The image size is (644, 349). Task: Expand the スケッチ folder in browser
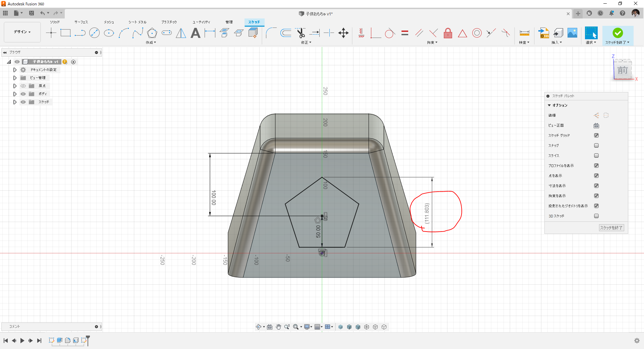[15, 102]
